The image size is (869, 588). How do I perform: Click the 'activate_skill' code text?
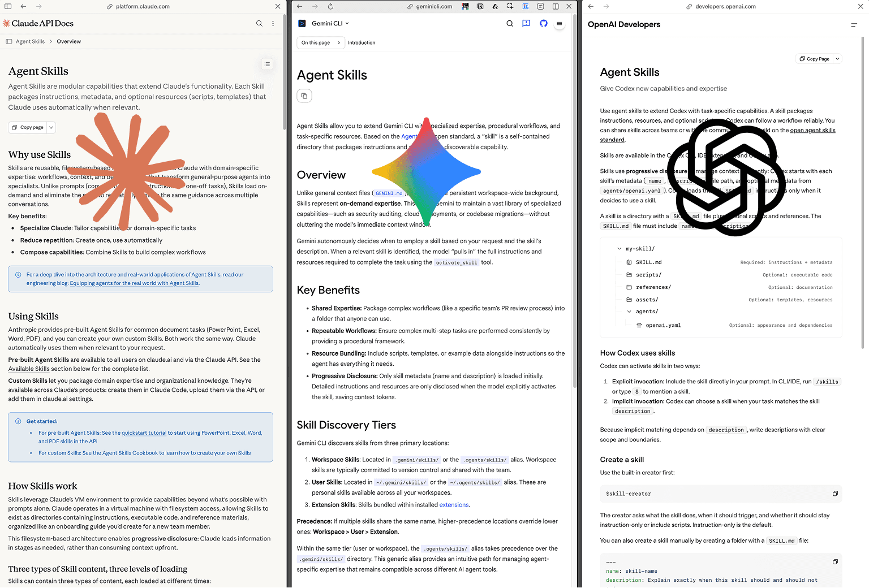(457, 262)
